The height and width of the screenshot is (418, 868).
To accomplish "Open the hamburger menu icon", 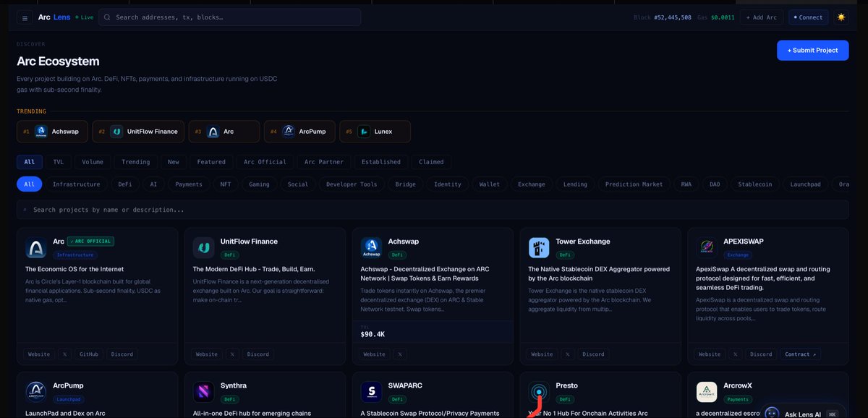I will (25, 17).
